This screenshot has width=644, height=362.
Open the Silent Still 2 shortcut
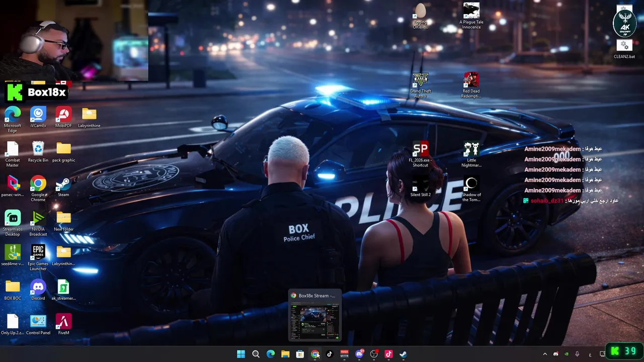pyautogui.click(x=420, y=187)
